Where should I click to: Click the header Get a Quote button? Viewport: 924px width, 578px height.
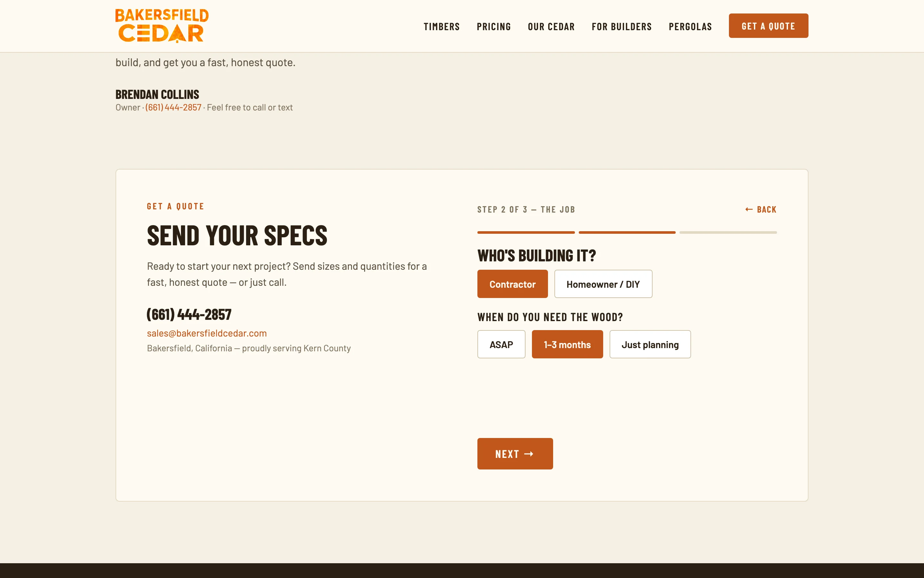point(768,26)
